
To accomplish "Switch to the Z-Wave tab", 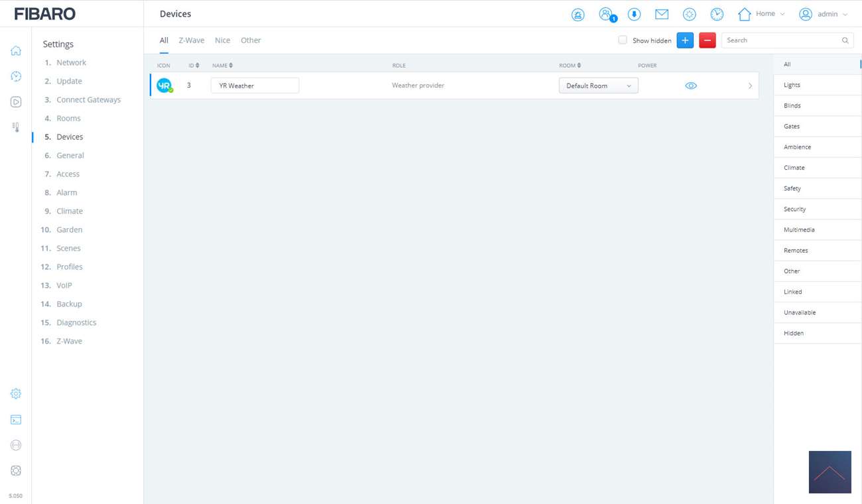I will (191, 40).
